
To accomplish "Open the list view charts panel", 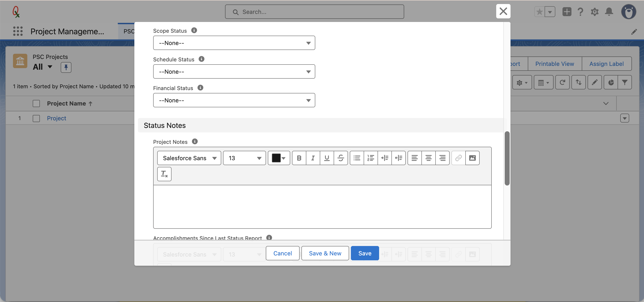I will (611, 82).
